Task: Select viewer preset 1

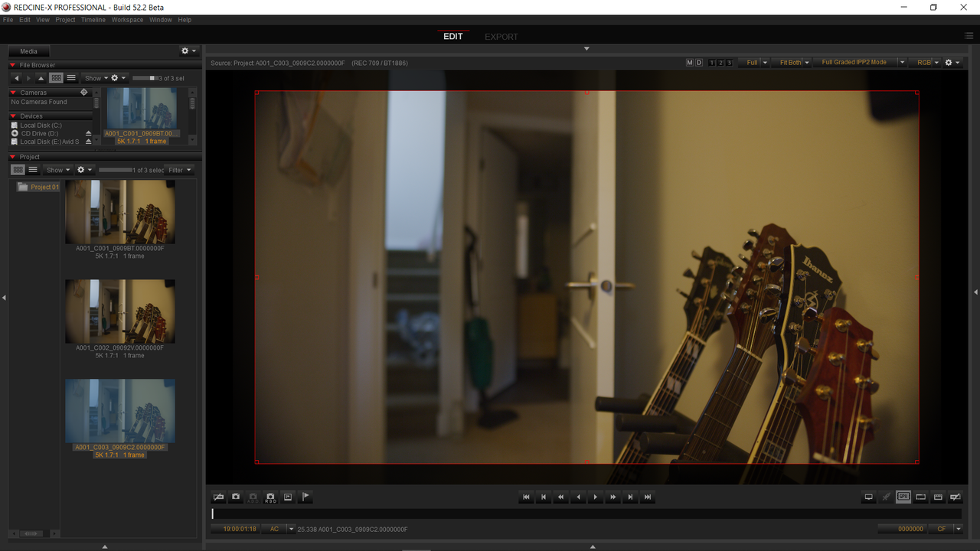Action: click(x=712, y=63)
